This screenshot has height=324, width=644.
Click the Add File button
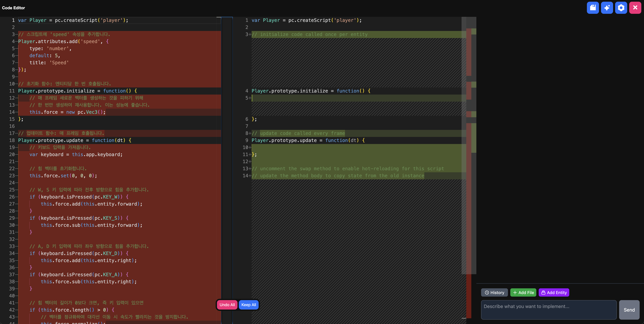pyautogui.click(x=523, y=292)
